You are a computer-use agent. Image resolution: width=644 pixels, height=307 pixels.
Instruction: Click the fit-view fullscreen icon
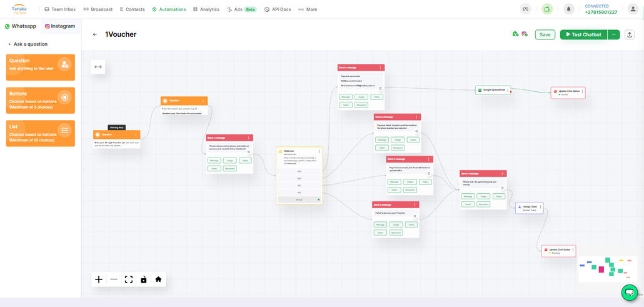129,279
